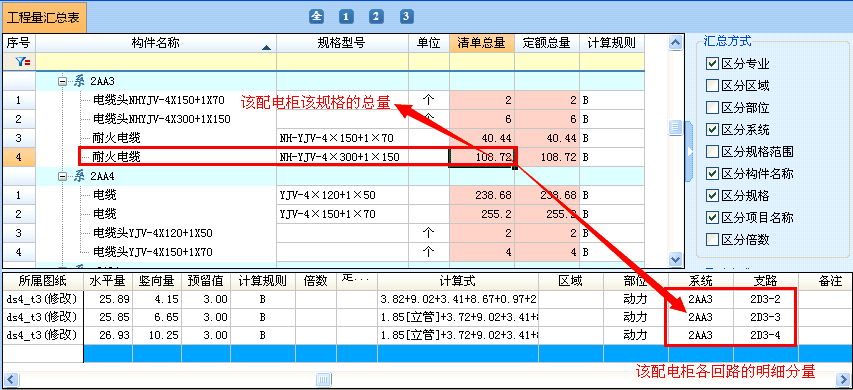Viewport: 853px width, 390px height.
Task: Select level 3 collapse icon
Action: [405, 17]
